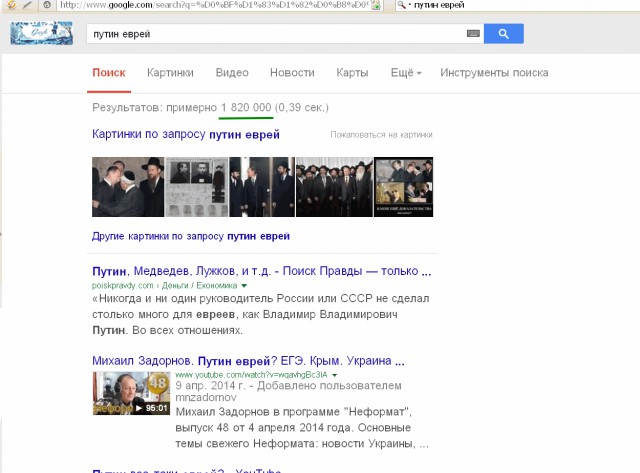640x473 pixels.
Task: Open fifth collage image thumbnail
Action: 404,187
